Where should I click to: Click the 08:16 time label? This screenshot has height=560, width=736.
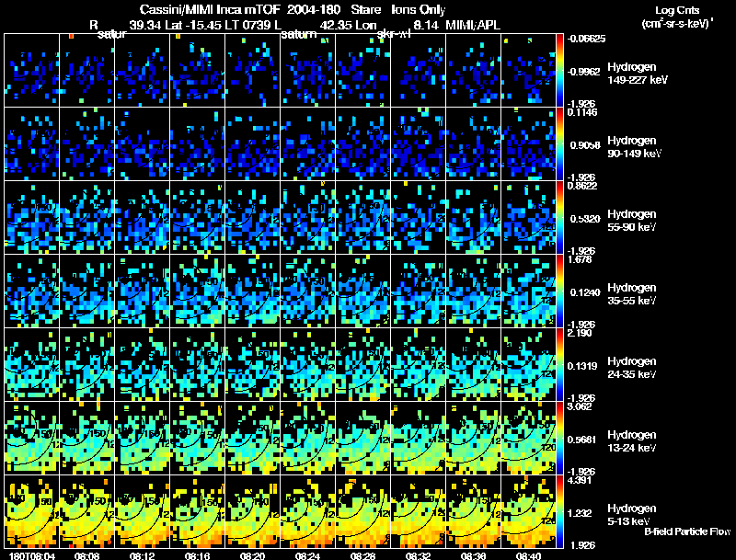point(197,556)
